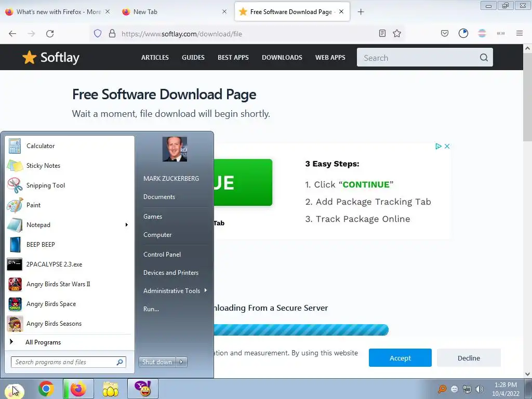Expand All Programs list
Viewport: 532px width, 399px height.
pos(70,342)
